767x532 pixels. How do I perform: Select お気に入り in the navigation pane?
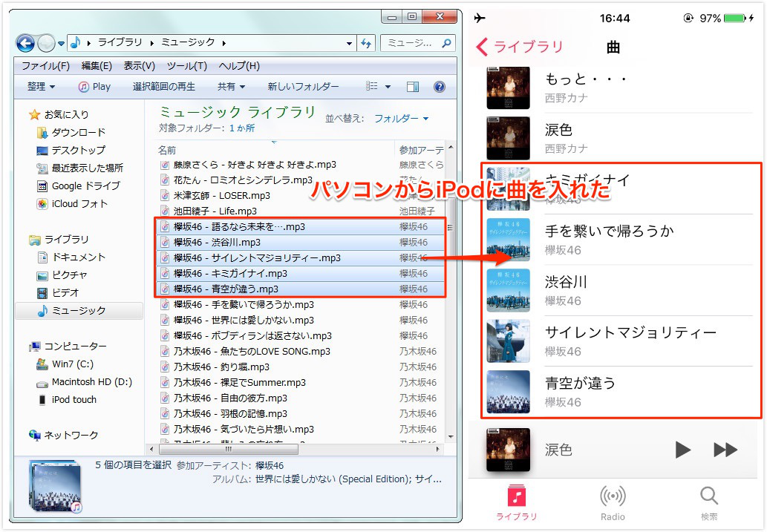click(x=59, y=114)
